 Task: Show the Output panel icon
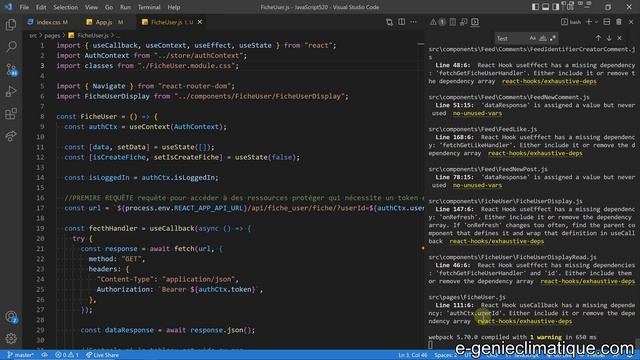coord(453,22)
